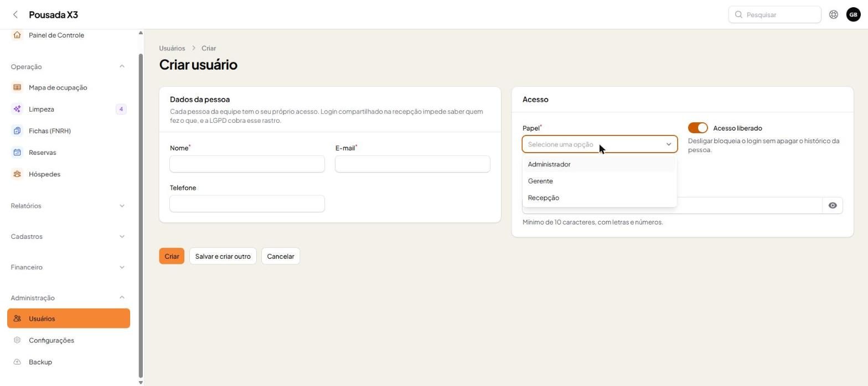
Task: Focus the Nome input field
Action: [247, 164]
